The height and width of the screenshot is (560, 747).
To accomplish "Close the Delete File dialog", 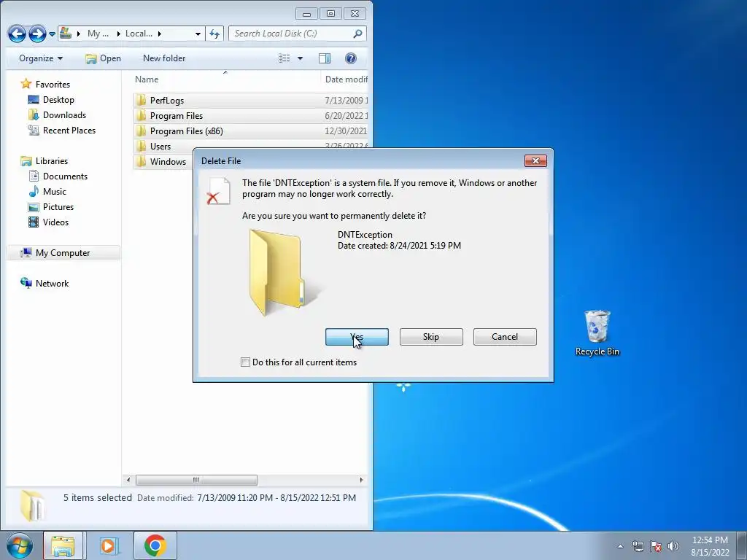I will click(535, 161).
